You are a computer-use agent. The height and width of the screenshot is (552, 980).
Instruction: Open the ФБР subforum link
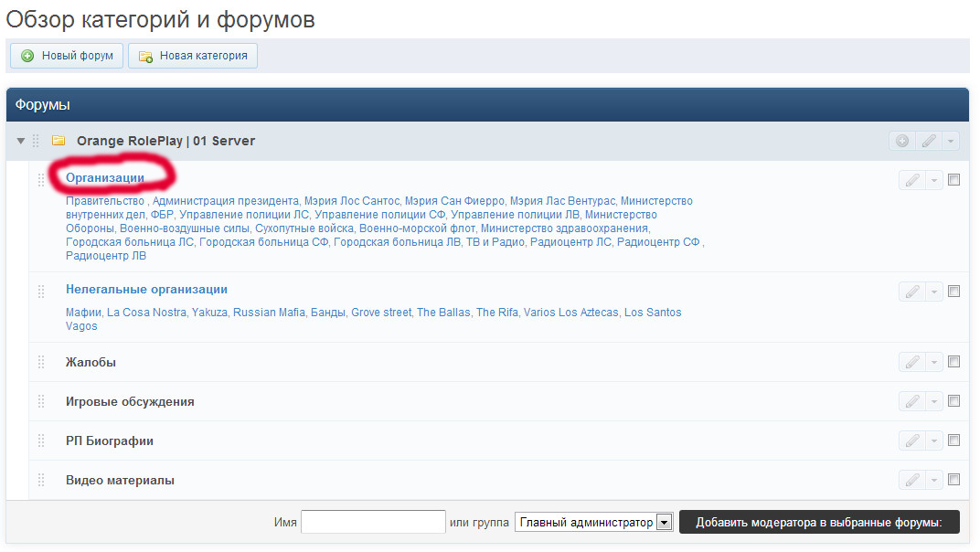(162, 215)
